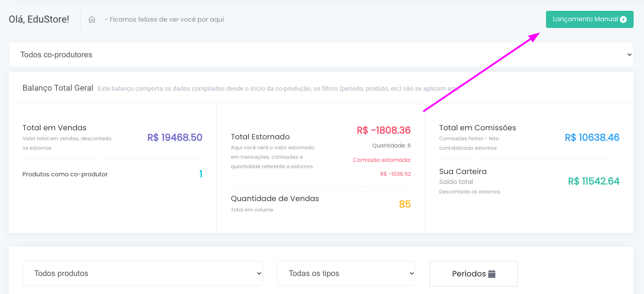
Task: Open the Todas os tipos selector
Action: pos(346,273)
